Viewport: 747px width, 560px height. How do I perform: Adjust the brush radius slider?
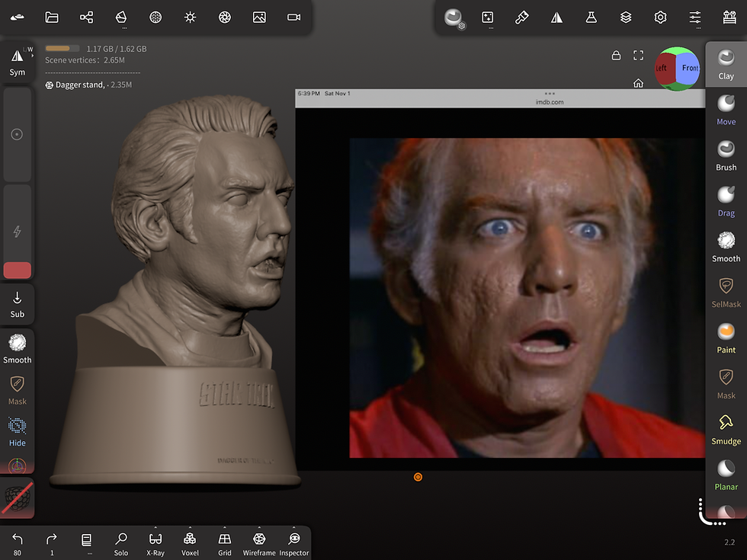click(x=17, y=134)
